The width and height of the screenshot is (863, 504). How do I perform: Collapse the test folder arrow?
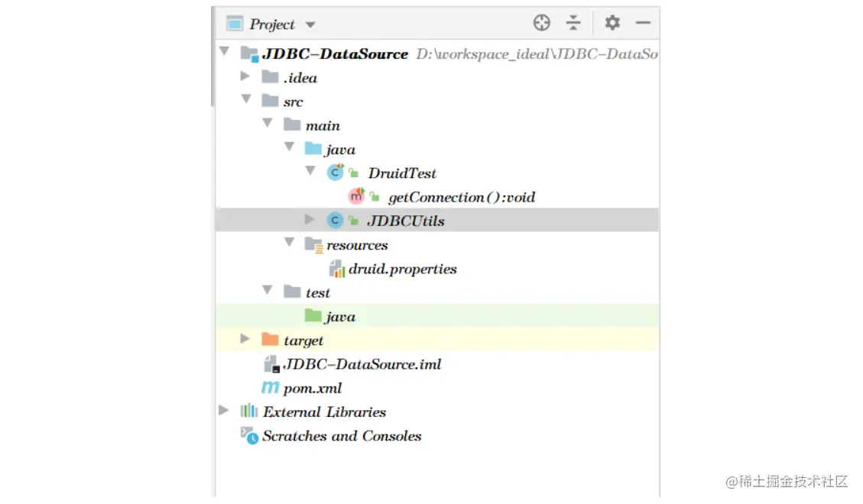[268, 289]
